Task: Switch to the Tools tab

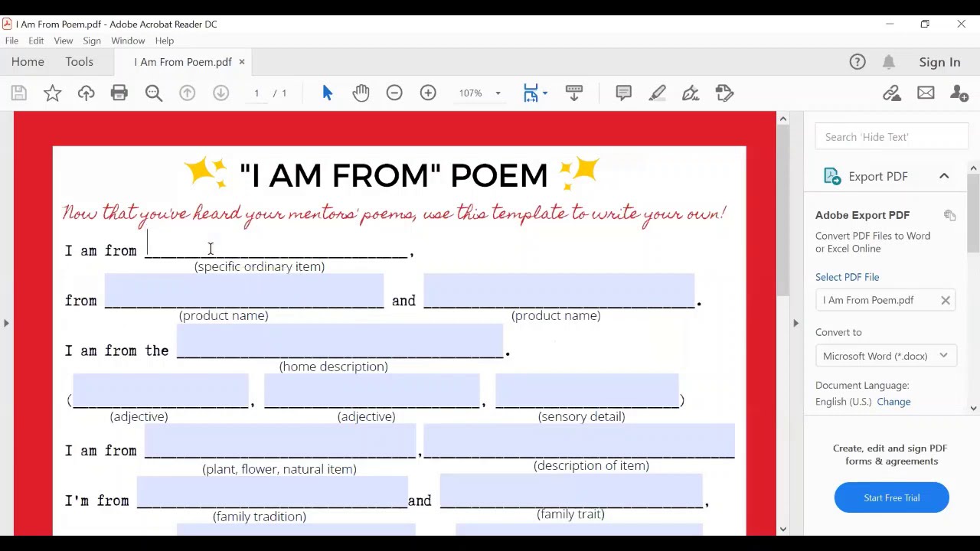Action: [x=79, y=62]
